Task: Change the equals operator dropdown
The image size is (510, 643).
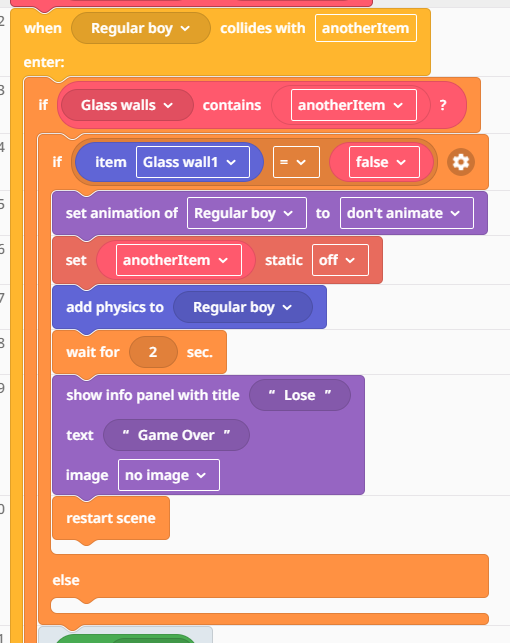Action: (296, 162)
